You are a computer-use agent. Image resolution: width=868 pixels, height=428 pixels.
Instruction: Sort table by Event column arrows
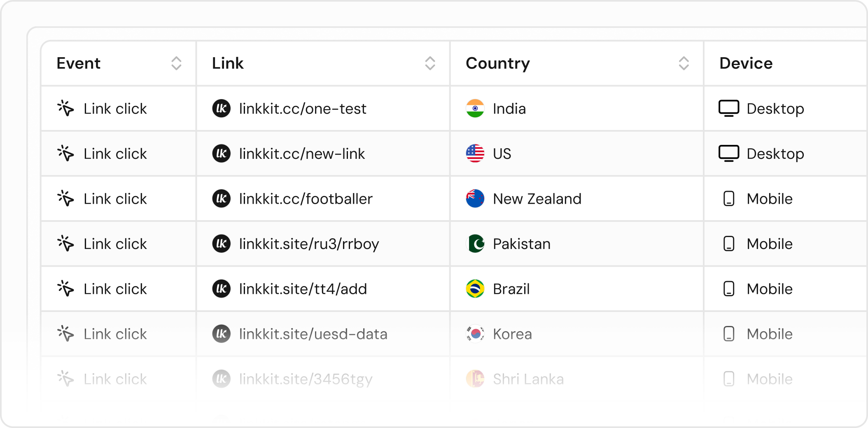pyautogui.click(x=176, y=63)
